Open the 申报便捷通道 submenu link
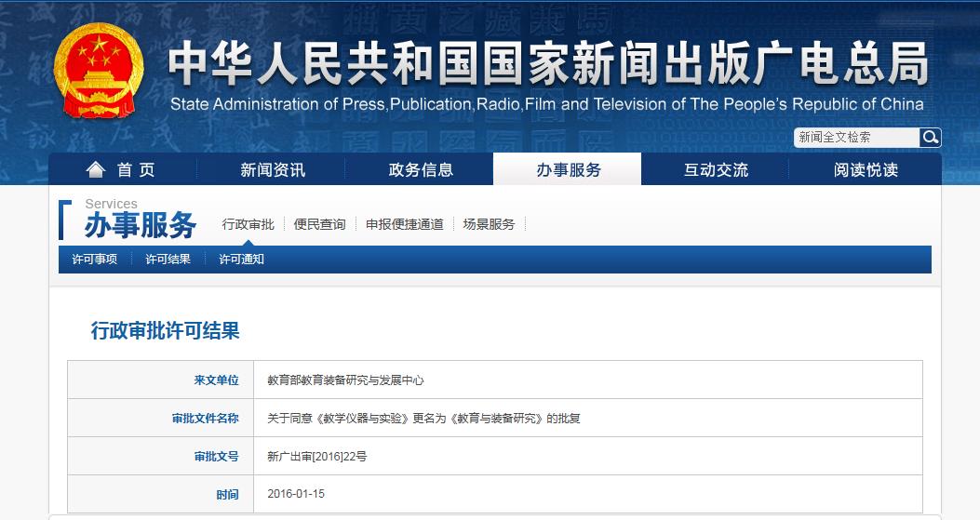 [x=404, y=224]
